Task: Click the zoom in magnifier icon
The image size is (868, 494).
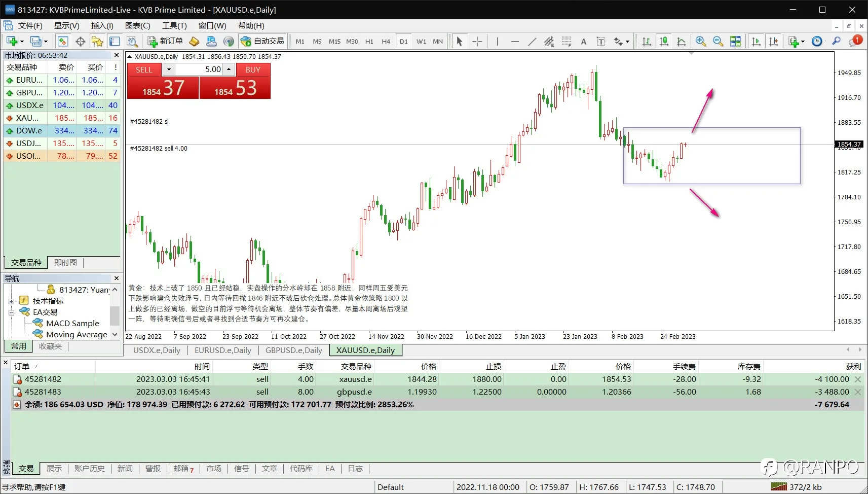Action: click(x=701, y=42)
